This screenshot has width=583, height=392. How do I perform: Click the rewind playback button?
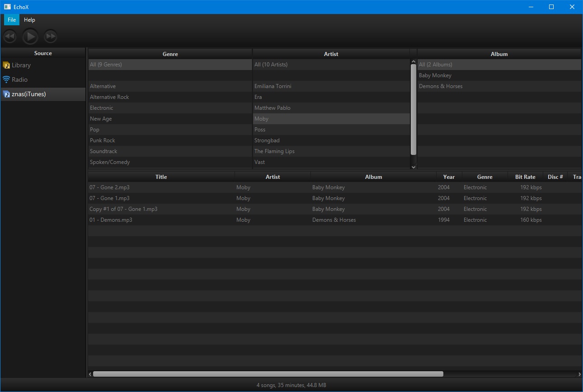pyautogui.click(x=10, y=36)
